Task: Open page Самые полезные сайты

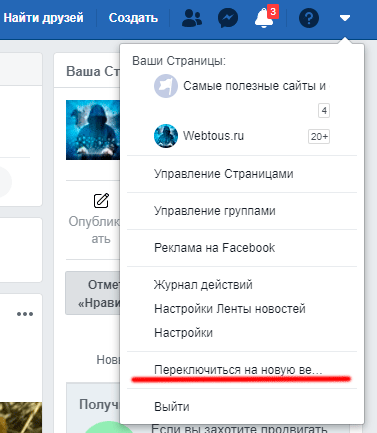Action: click(254, 86)
